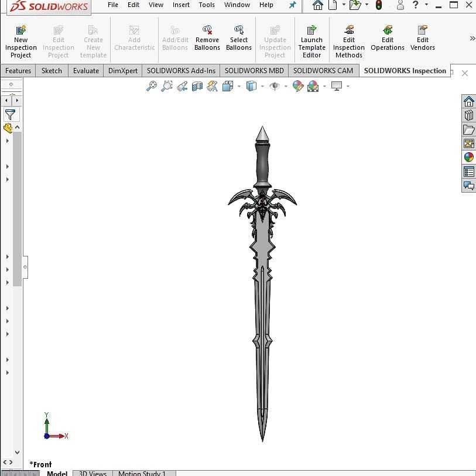Open Edit Operations
The image size is (476, 476).
pos(388,38)
